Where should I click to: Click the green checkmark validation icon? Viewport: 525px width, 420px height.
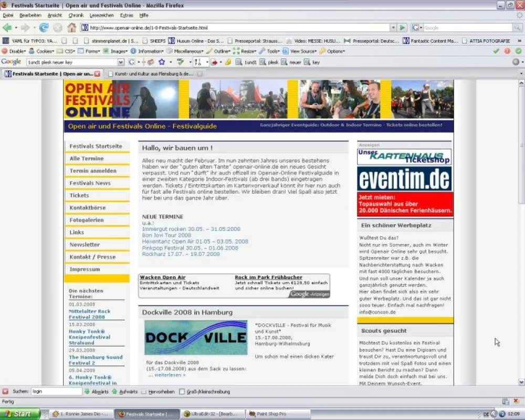pyautogui.click(x=496, y=51)
